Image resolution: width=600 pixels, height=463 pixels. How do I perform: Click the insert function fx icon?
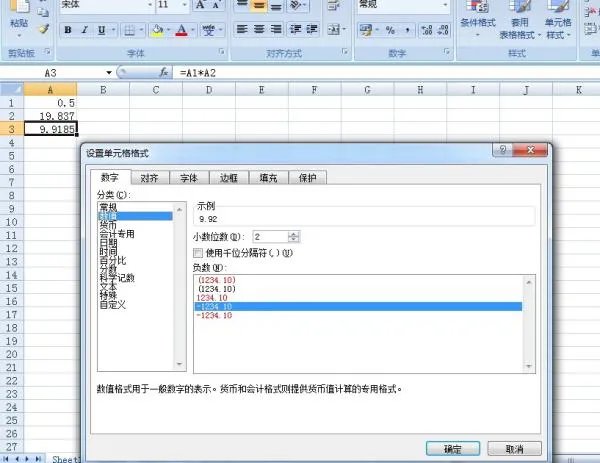pyautogui.click(x=164, y=72)
